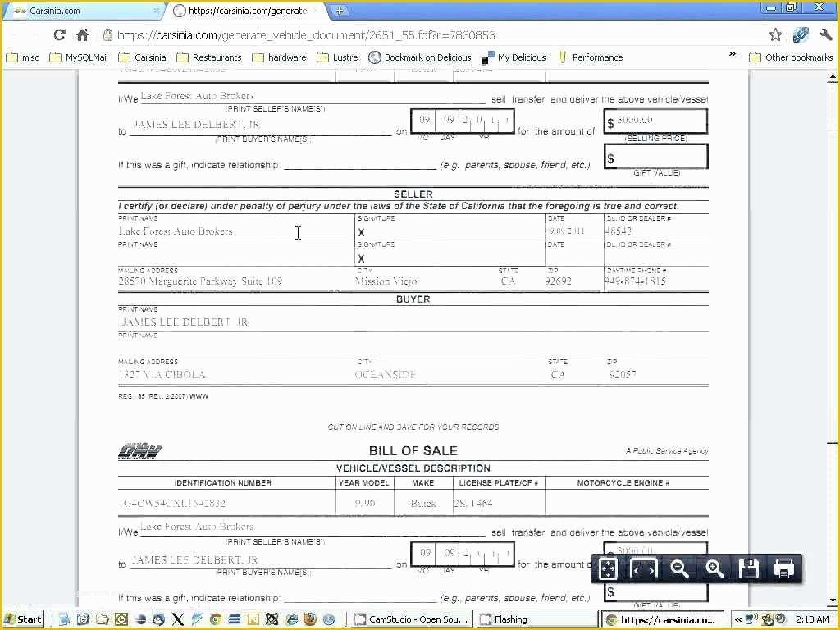This screenshot has height=630, width=840.
Task: Zoom in on the PDF document
Action: click(x=714, y=568)
